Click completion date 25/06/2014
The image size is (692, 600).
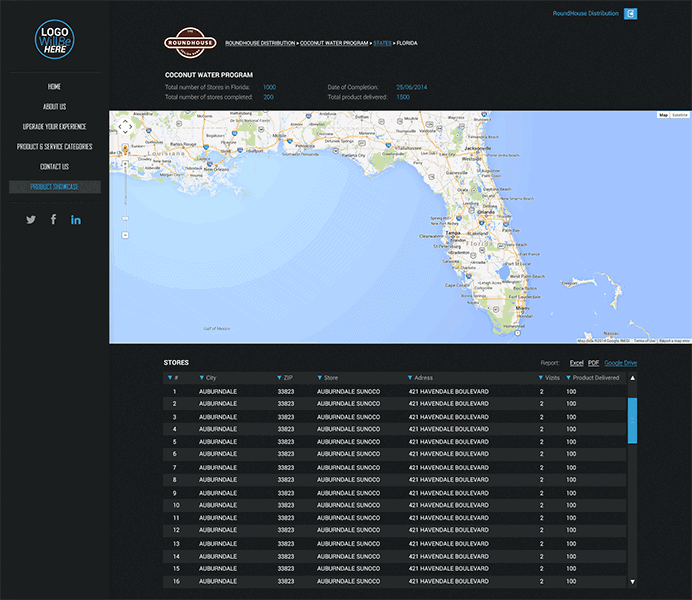(x=411, y=87)
